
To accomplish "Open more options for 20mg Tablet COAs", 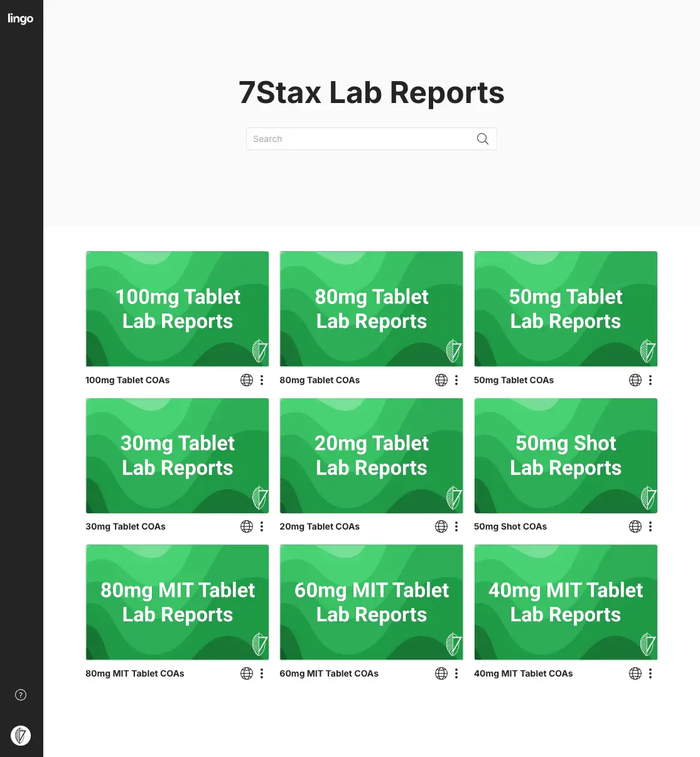I will point(456,526).
